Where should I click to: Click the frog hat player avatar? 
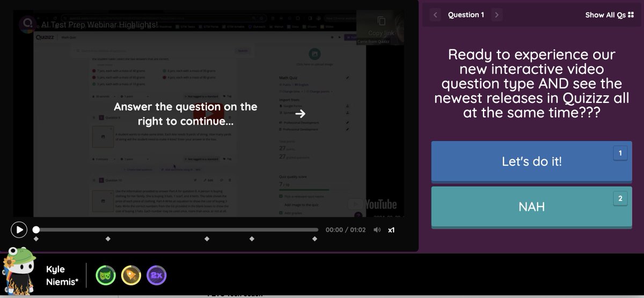(x=19, y=272)
